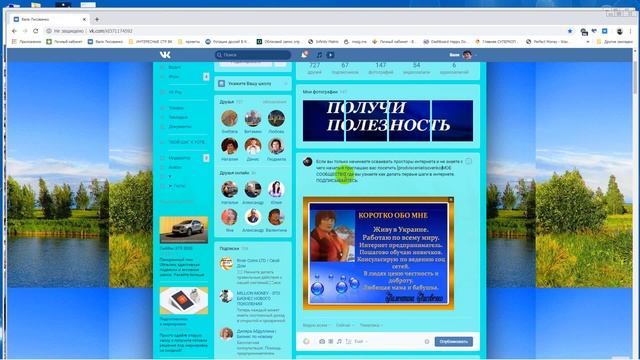Screen dimensions: 640x360
Task: Click the VK search field
Action: click(x=253, y=55)
